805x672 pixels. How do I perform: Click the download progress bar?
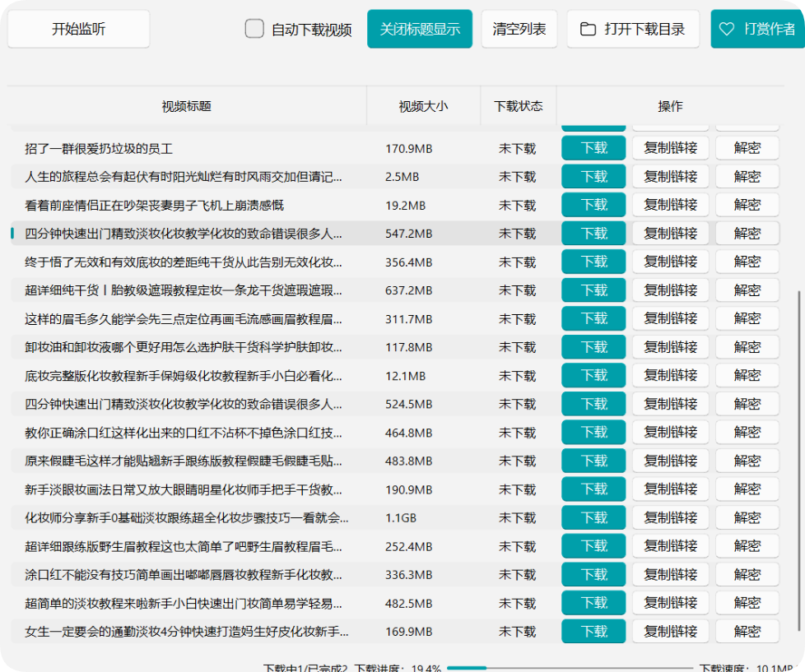570,668
